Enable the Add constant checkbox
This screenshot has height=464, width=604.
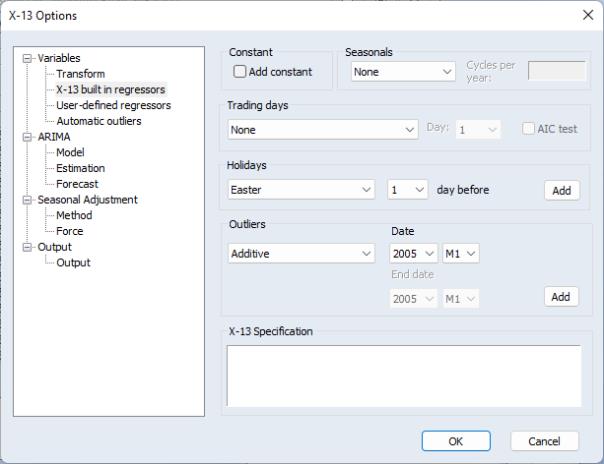coord(239,72)
